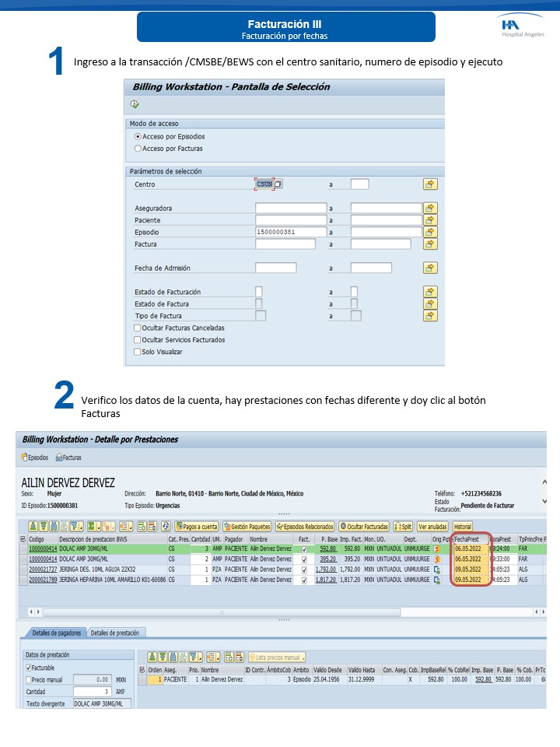Click the Execute clock icon
The width and height of the screenshot is (560, 747).
click(135, 103)
